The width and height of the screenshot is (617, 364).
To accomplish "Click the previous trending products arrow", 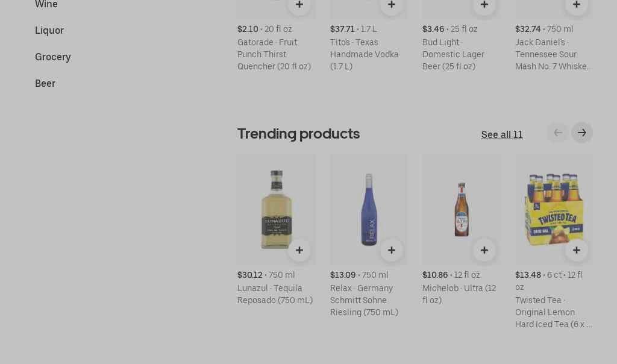I will pos(558,133).
